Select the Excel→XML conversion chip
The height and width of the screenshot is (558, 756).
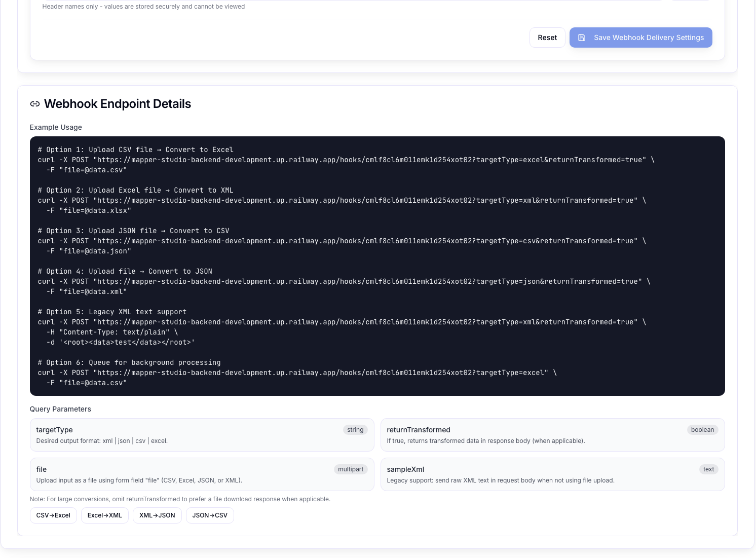(x=105, y=515)
